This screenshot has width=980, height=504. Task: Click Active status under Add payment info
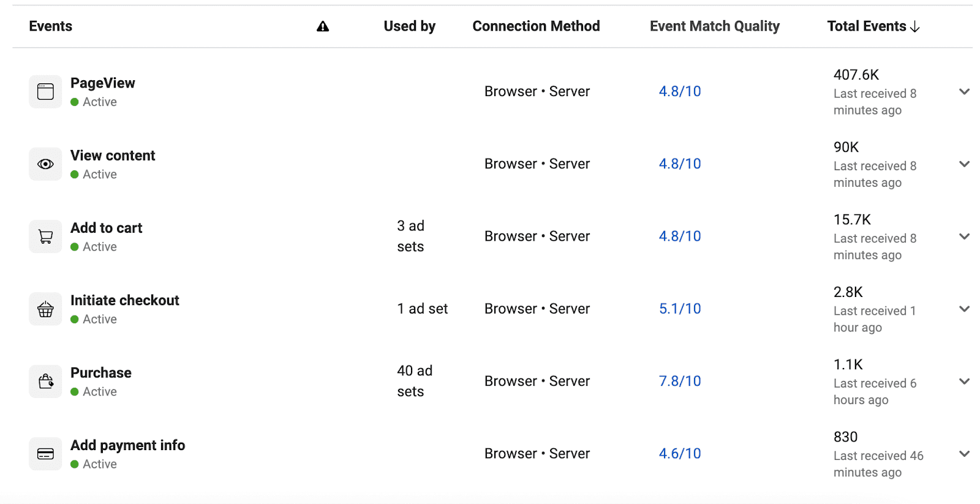coord(94,464)
